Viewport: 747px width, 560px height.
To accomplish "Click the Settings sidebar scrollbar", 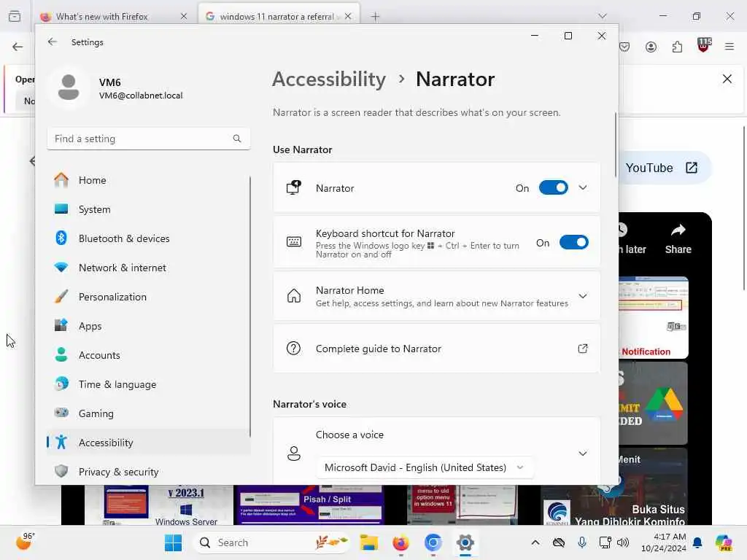I will pos(250,307).
